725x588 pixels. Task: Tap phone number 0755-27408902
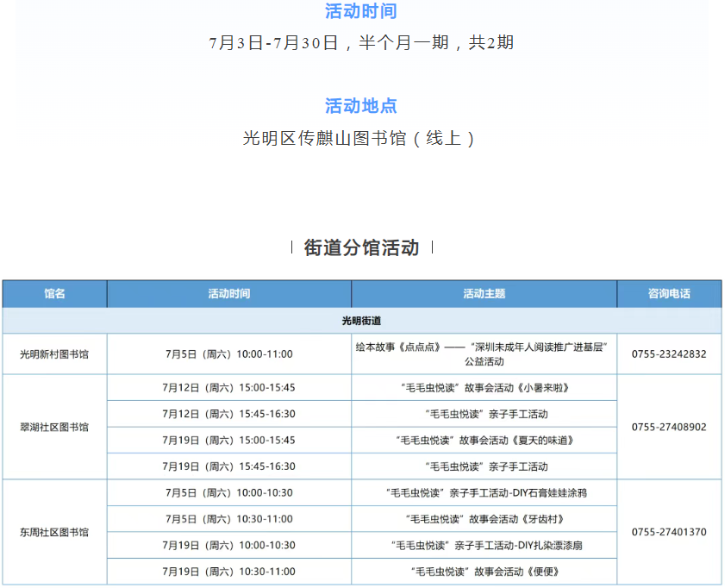[669, 427]
